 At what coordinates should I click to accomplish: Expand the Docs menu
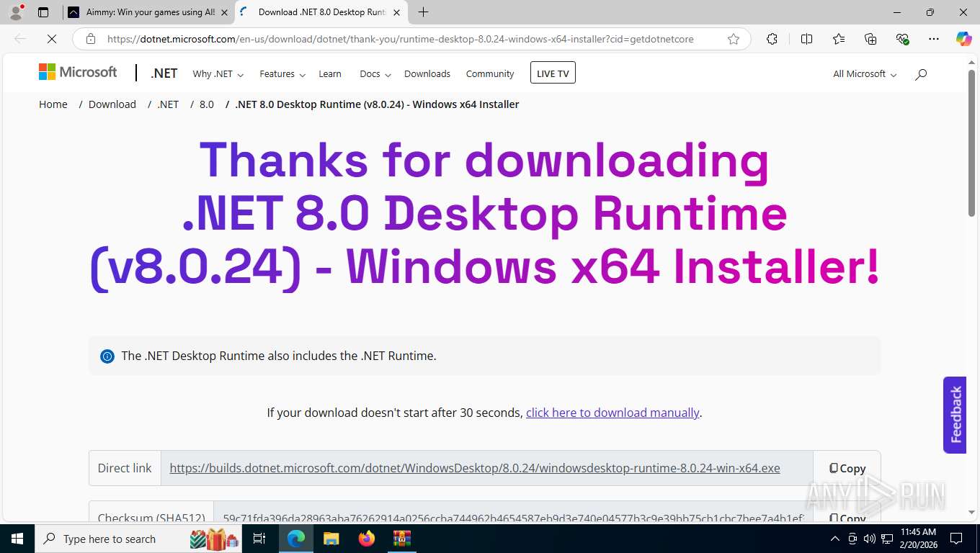(375, 73)
